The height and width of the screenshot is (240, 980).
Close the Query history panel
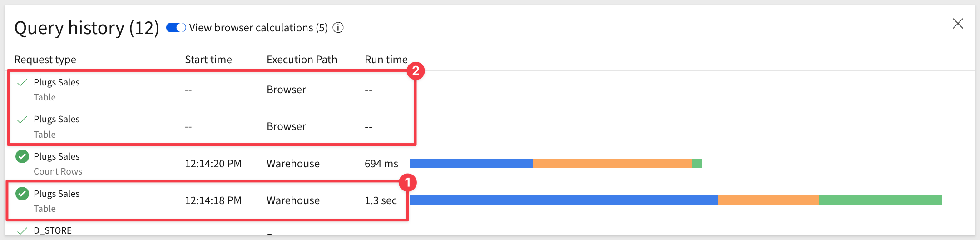[x=958, y=24]
